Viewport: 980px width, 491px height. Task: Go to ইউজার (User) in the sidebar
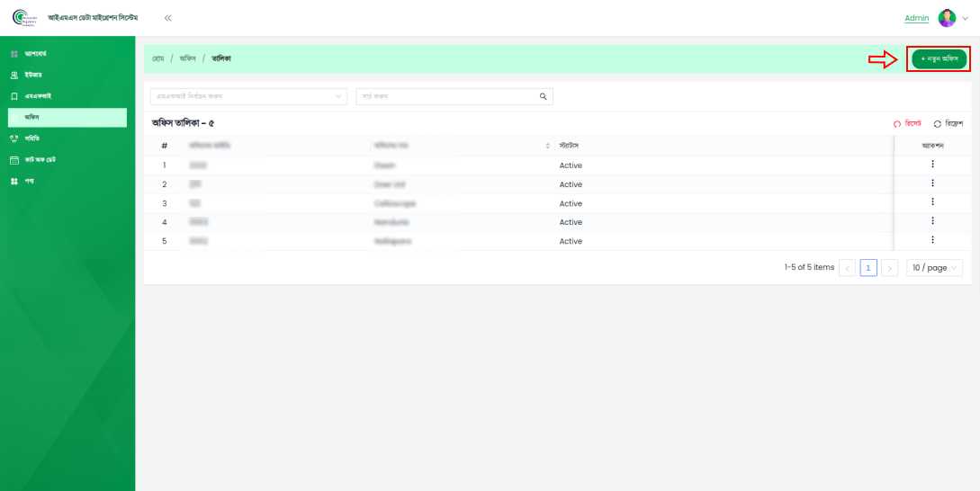point(32,75)
